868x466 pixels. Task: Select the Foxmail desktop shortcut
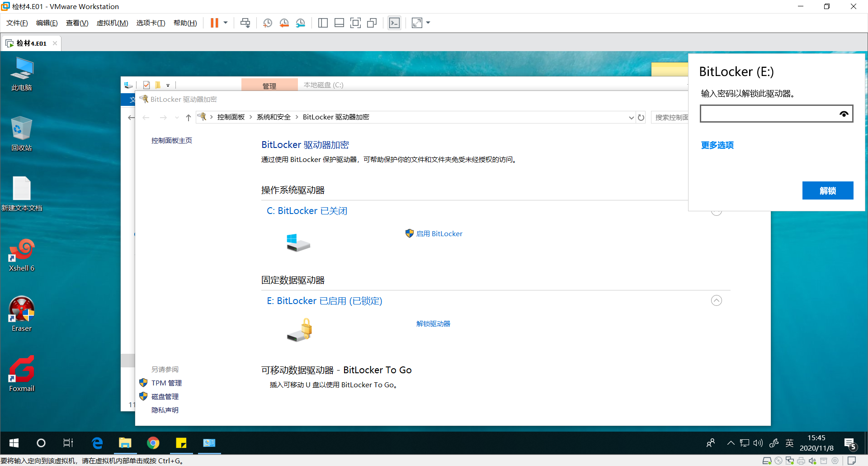tap(22, 374)
